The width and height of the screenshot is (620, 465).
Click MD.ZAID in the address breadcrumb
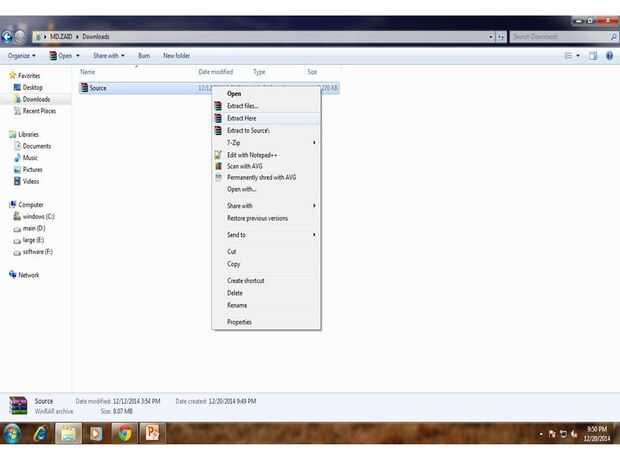(61, 36)
